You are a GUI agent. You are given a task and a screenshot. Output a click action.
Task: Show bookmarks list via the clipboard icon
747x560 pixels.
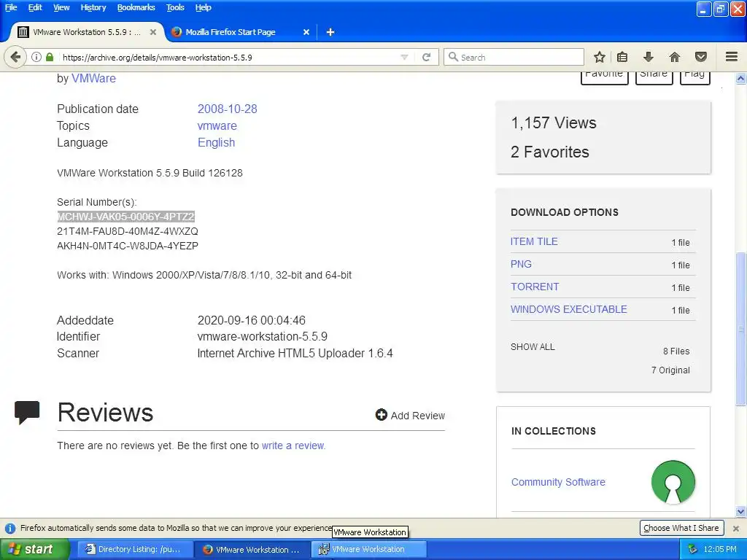[x=622, y=57]
